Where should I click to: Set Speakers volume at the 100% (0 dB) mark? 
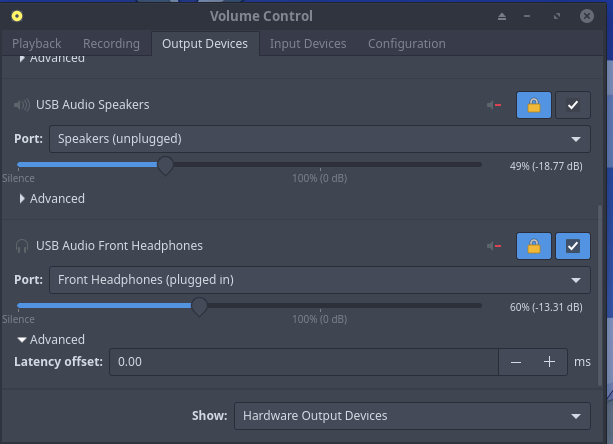[x=320, y=165]
